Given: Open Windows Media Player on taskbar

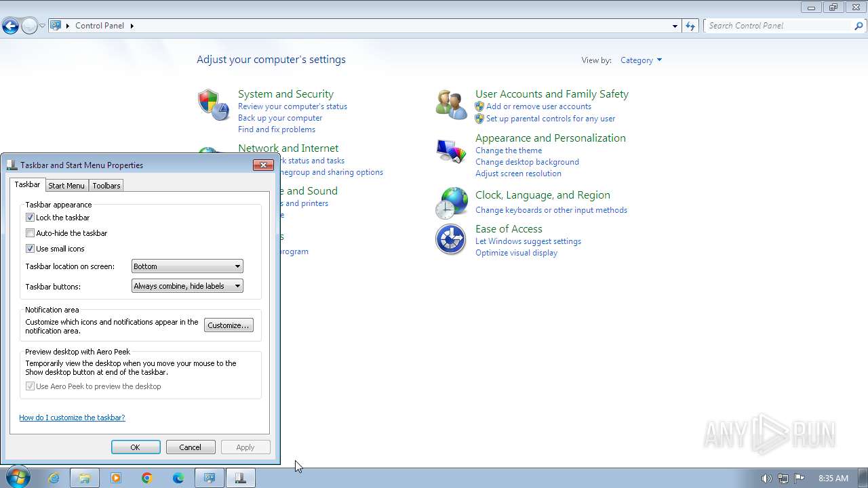Looking at the screenshot, I should click(x=116, y=478).
